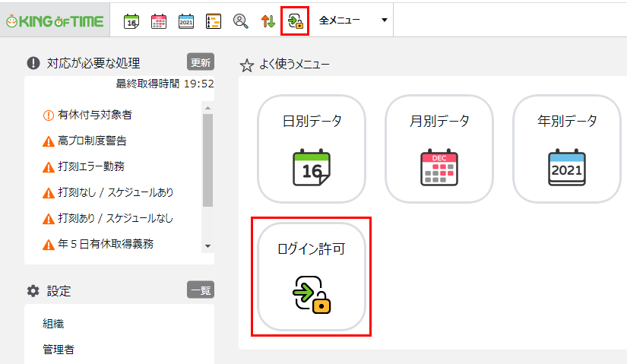Click the 更新 refresh button
Screen dimensions: 627x364
201,62
